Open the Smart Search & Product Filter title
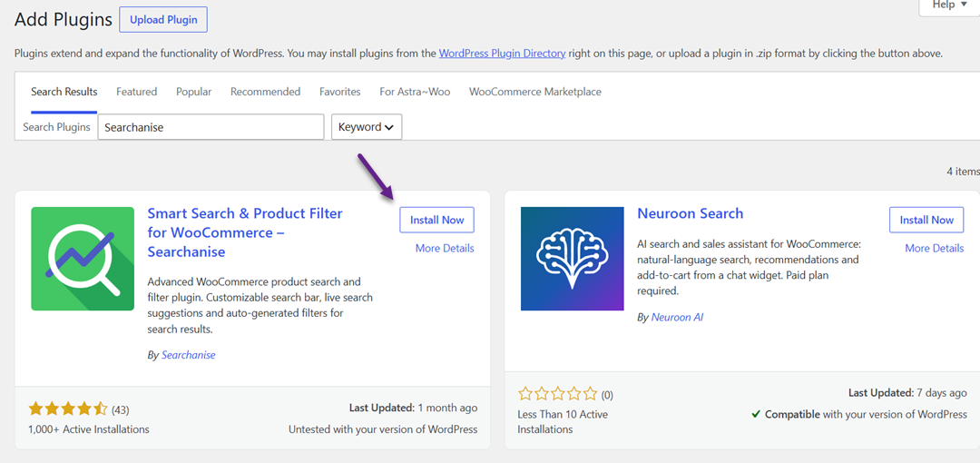This screenshot has width=980, height=463. point(245,232)
